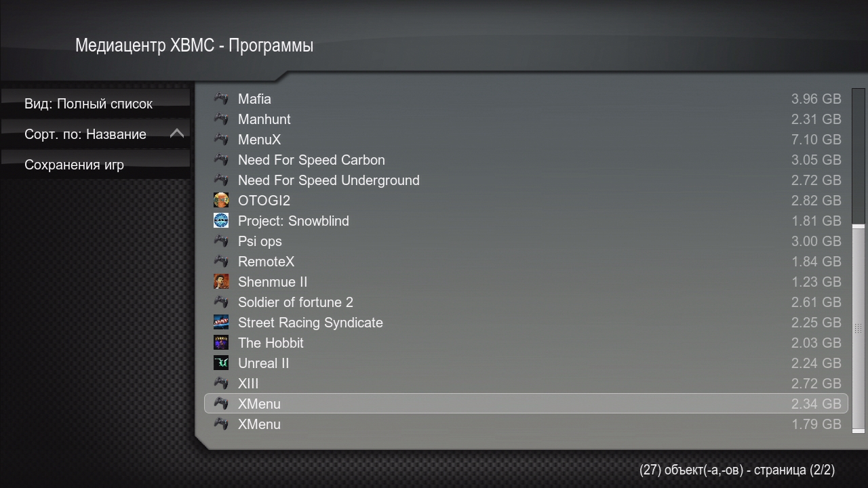Click the Shenmue II cover icon
Image resolution: width=868 pixels, height=488 pixels.
221,282
